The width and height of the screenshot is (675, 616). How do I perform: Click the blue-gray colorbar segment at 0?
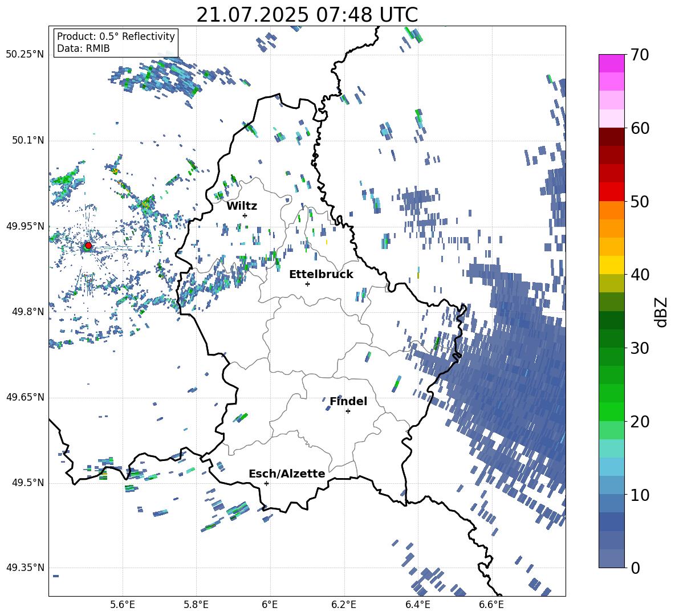tap(611, 559)
